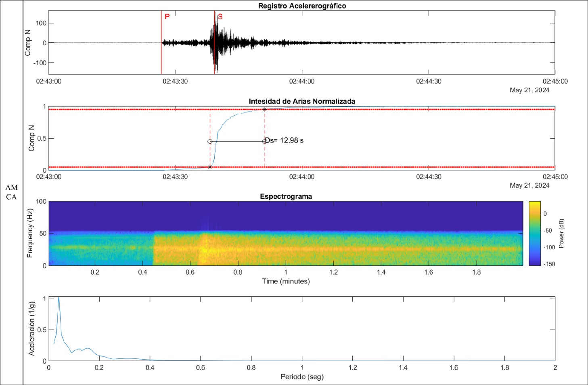Screen dimensions: 588x385
Task: Click the 'Comp N' label of the accelerogram
Action: click(28, 43)
